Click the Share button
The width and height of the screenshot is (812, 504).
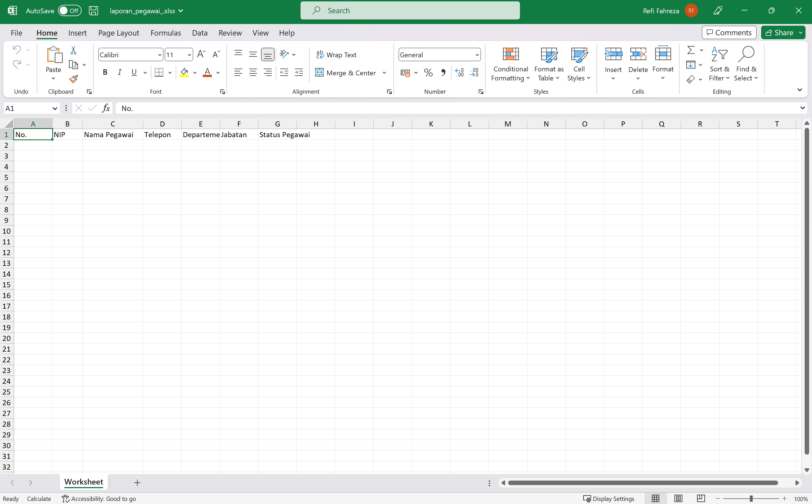(779, 32)
